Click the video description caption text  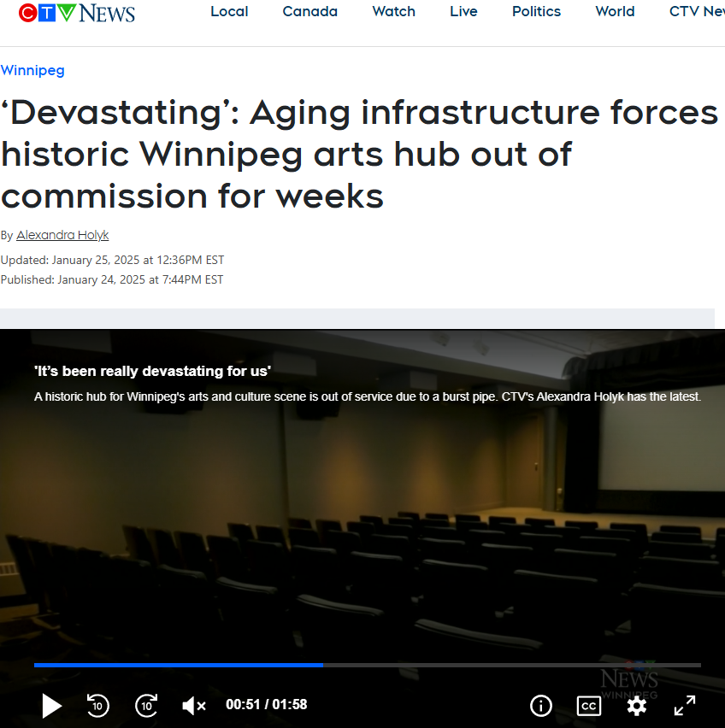(368, 397)
